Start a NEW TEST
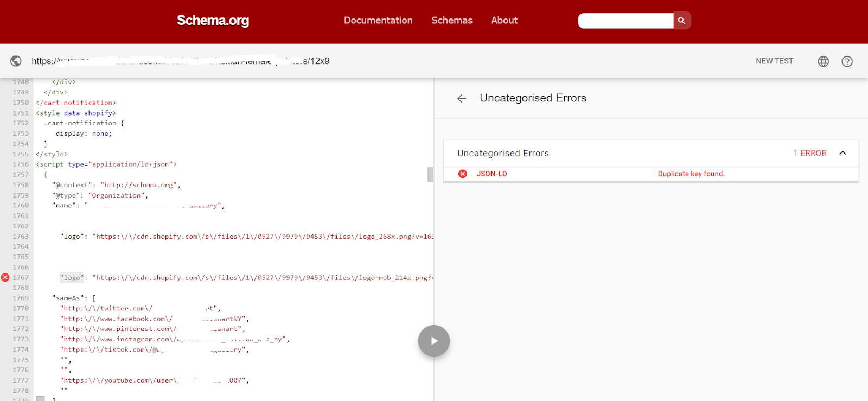 click(774, 61)
